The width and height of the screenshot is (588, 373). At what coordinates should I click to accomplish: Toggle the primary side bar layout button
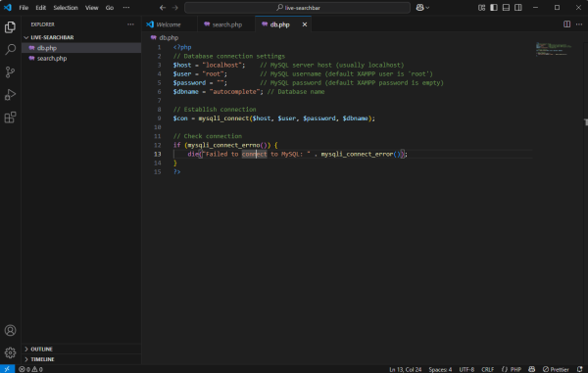point(494,8)
